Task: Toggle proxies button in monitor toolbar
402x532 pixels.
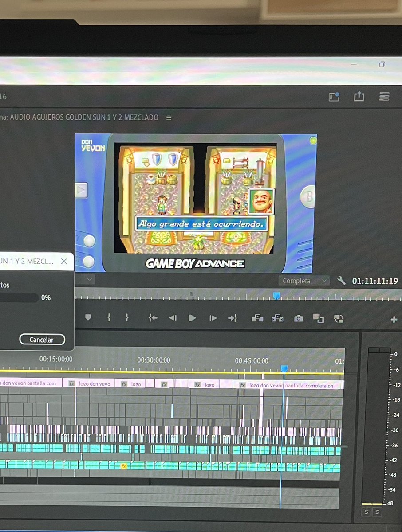Action: pyautogui.click(x=339, y=318)
